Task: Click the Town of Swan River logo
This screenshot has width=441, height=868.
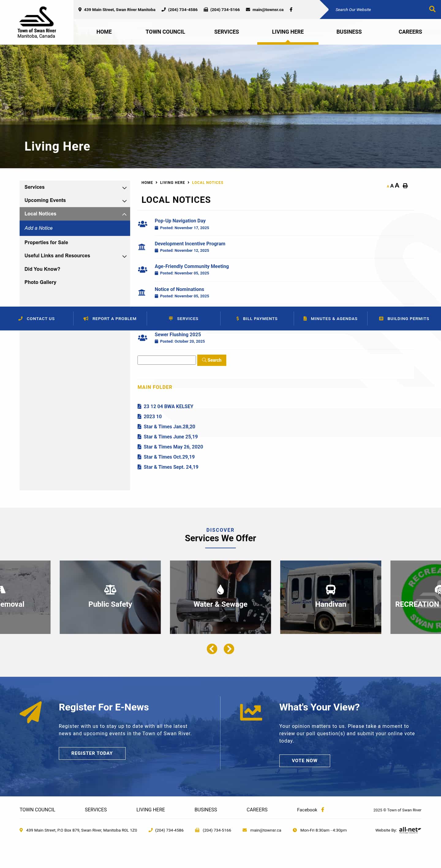Action: (36, 22)
